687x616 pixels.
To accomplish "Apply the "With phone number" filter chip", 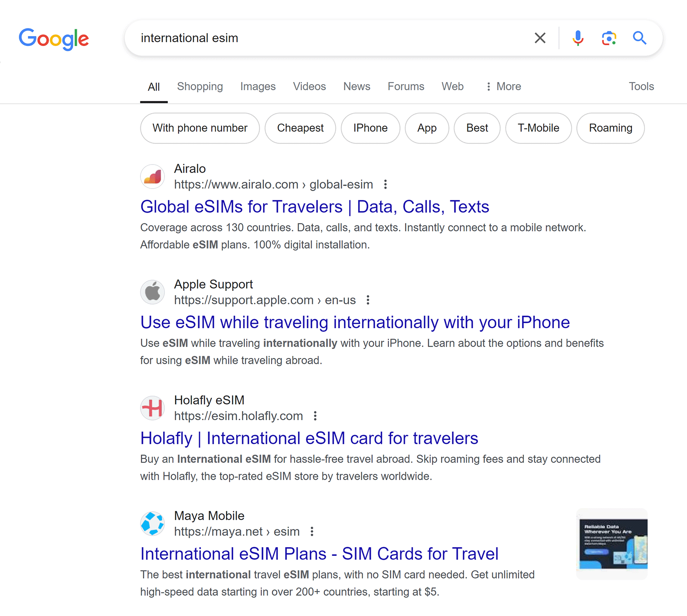I will (x=200, y=128).
